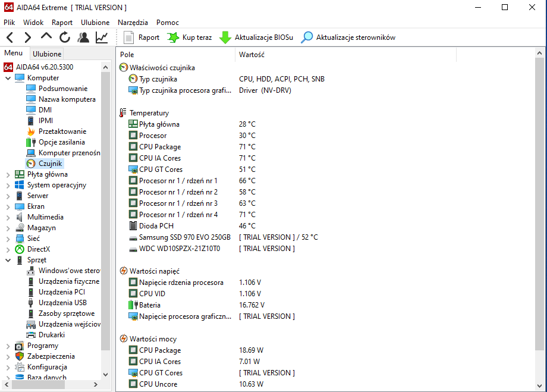Select the DMI tree item
Screen dimensions: 547x392
(x=45, y=109)
